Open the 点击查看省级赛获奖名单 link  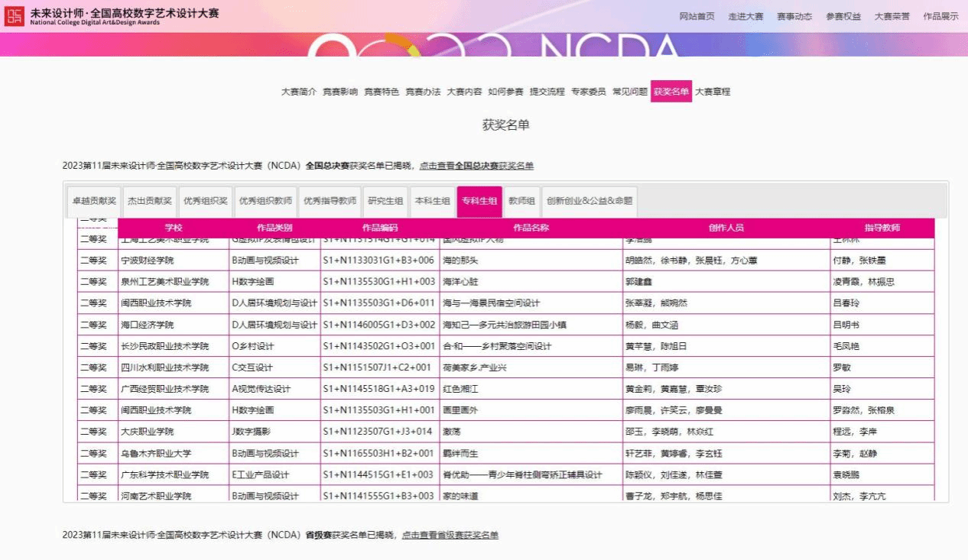coord(450,535)
